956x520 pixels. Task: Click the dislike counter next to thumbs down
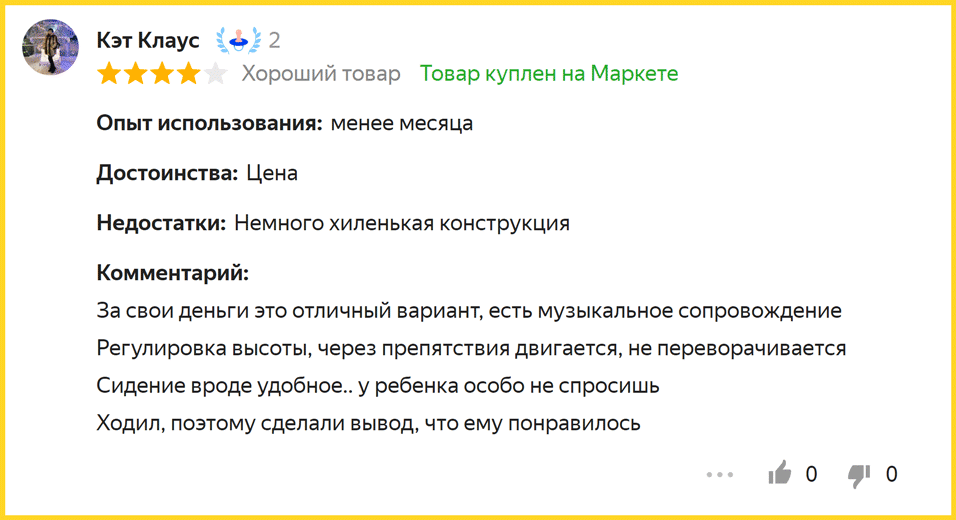point(891,474)
